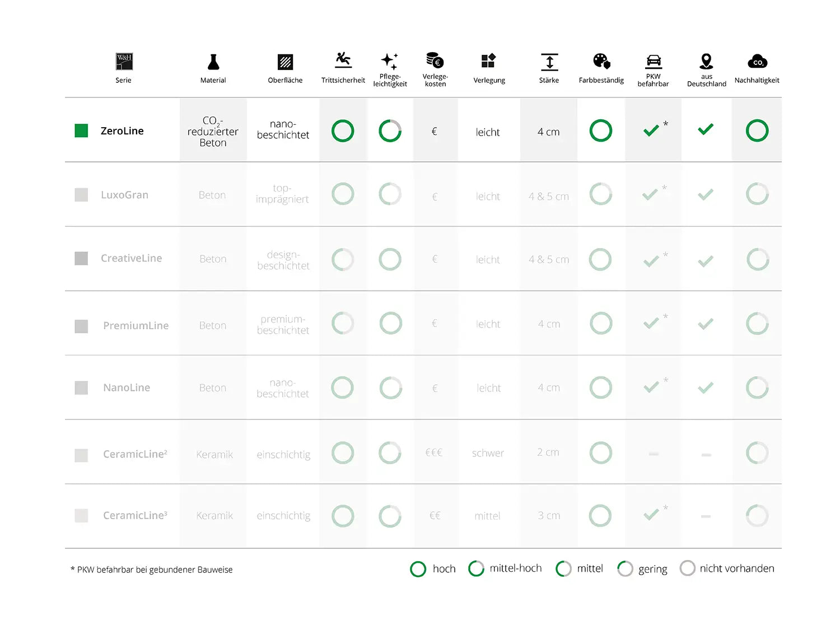Click the Farbbeständig palette icon
This screenshot has width=840, height=630.
601,61
